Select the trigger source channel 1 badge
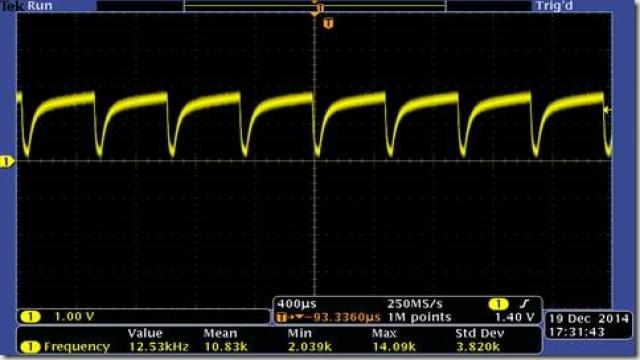Viewport: 640px width, 360px height. 498,304
